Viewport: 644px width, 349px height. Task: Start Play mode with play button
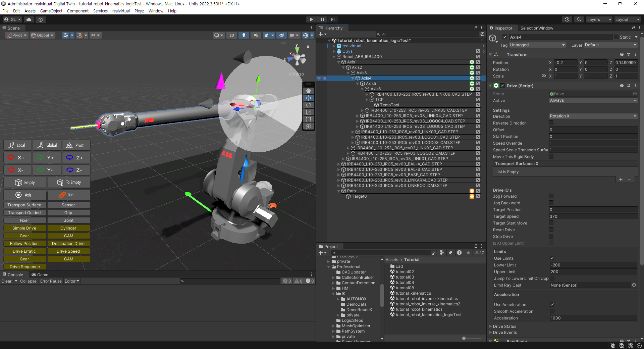[x=311, y=19]
